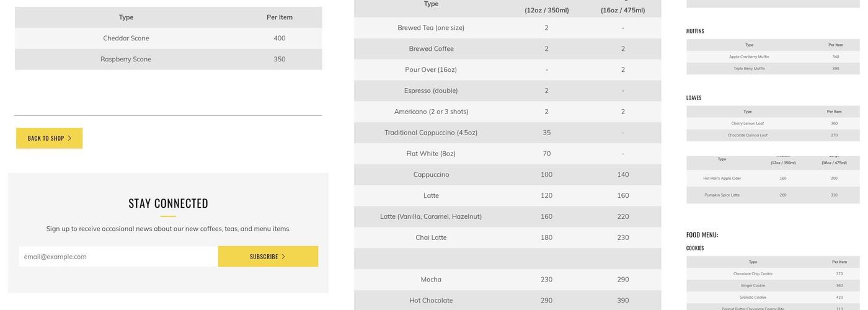Viewport: 868px width, 310px height.
Task: Select the Chai Latte row label
Action: [431, 237]
